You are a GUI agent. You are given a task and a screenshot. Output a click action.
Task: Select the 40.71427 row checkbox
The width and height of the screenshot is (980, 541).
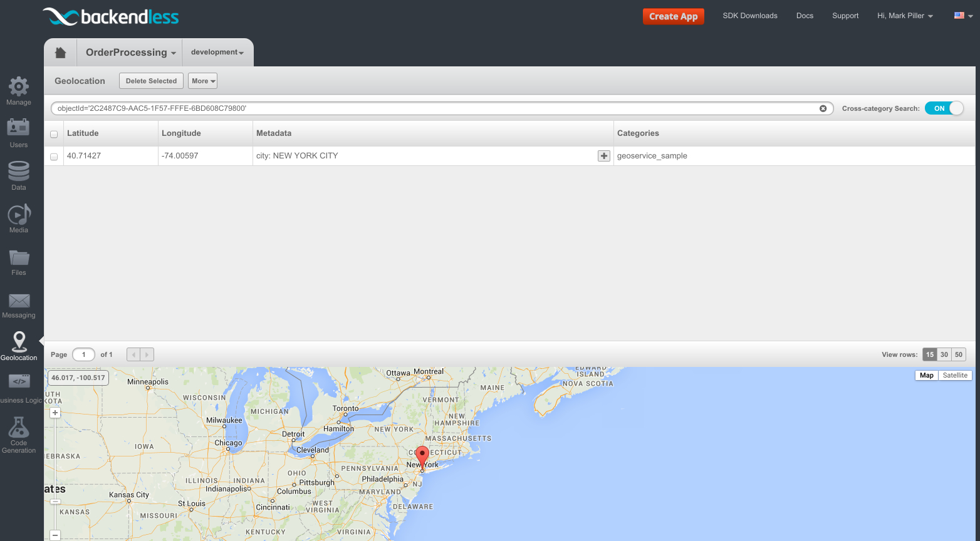click(54, 157)
